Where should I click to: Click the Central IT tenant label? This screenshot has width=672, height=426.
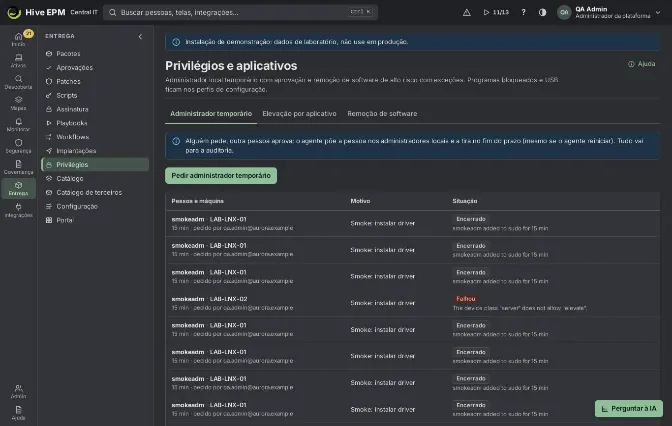(x=84, y=12)
